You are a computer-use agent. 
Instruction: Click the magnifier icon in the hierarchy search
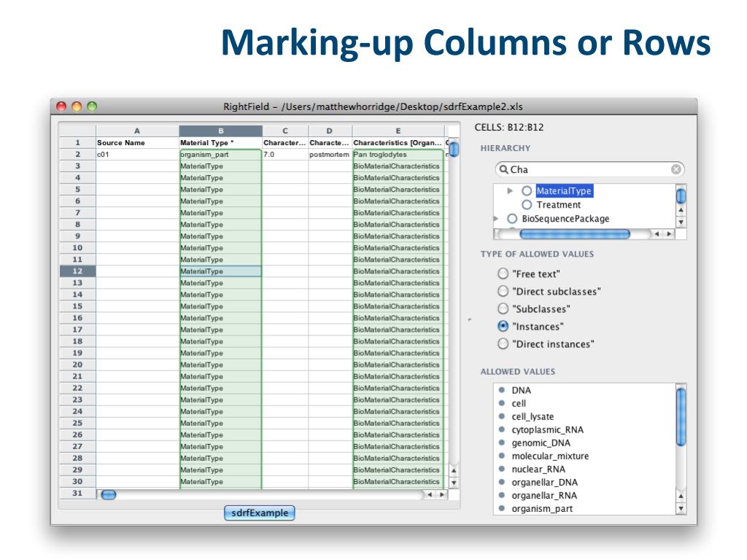(x=503, y=170)
